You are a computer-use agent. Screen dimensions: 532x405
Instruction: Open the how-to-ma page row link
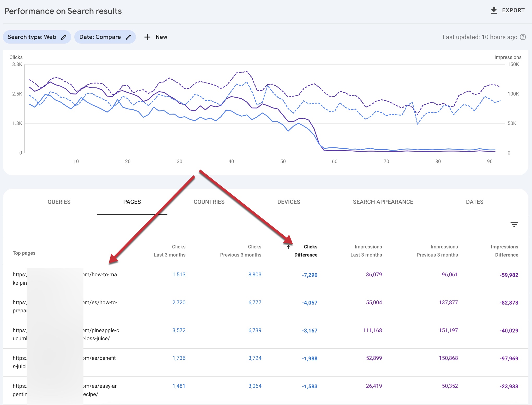coord(100,275)
